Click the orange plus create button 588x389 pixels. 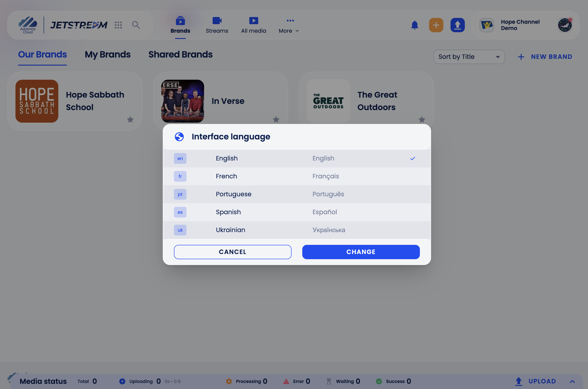[436, 25]
